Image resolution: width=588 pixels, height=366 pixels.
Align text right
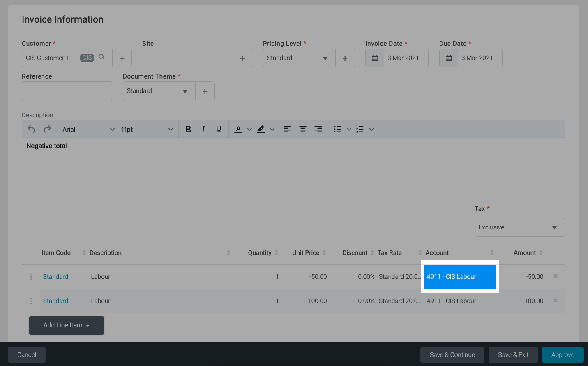318,129
